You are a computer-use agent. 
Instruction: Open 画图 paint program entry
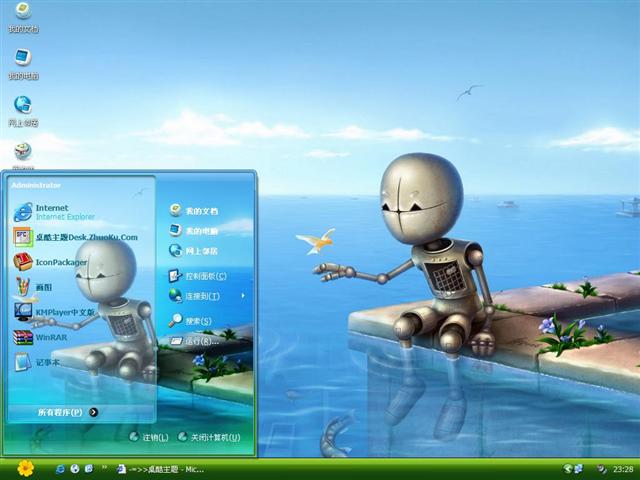pyautogui.click(x=33, y=287)
